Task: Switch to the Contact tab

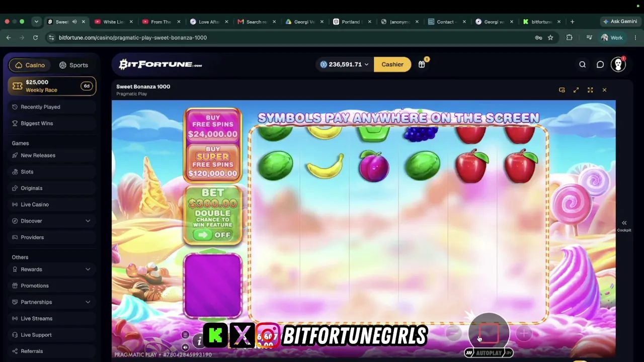Action: tap(446, 22)
